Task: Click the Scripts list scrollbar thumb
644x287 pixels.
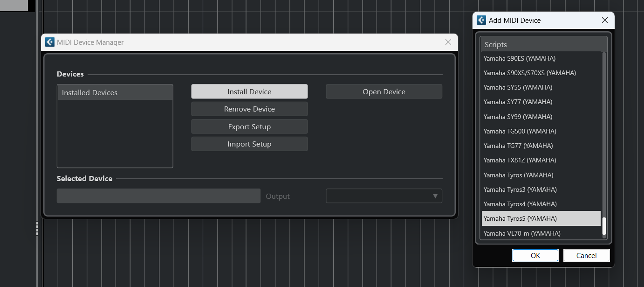Action: (604, 226)
